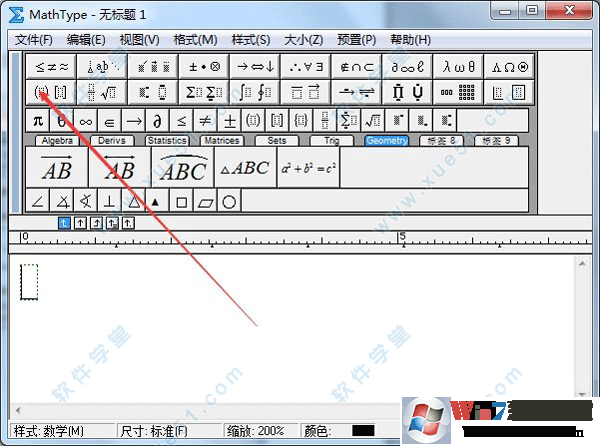Insert the triangle ABC expression
The width and height of the screenshot is (600, 446).
(x=246, y=167)
